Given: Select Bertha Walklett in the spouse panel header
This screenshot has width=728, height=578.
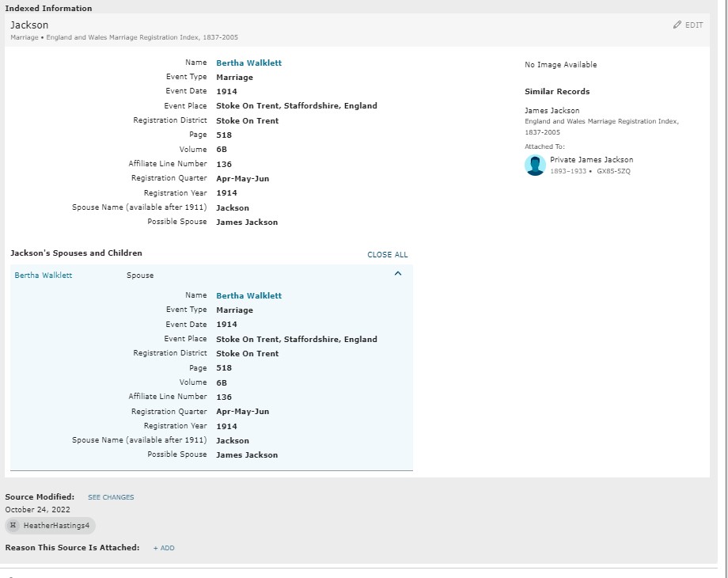Looking at the screenshot, I should coord(44,276).
